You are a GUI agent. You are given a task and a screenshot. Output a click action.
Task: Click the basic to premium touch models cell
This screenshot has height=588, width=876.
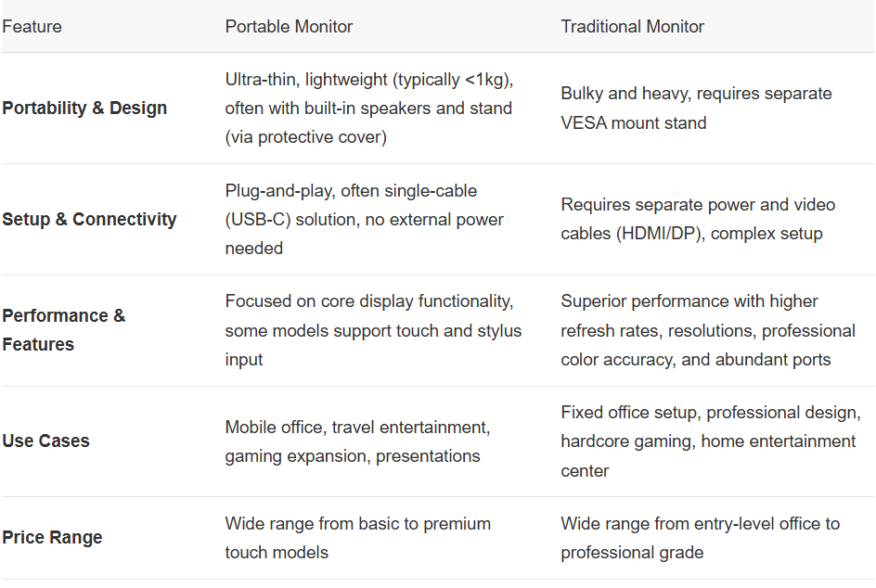(357, 538)
